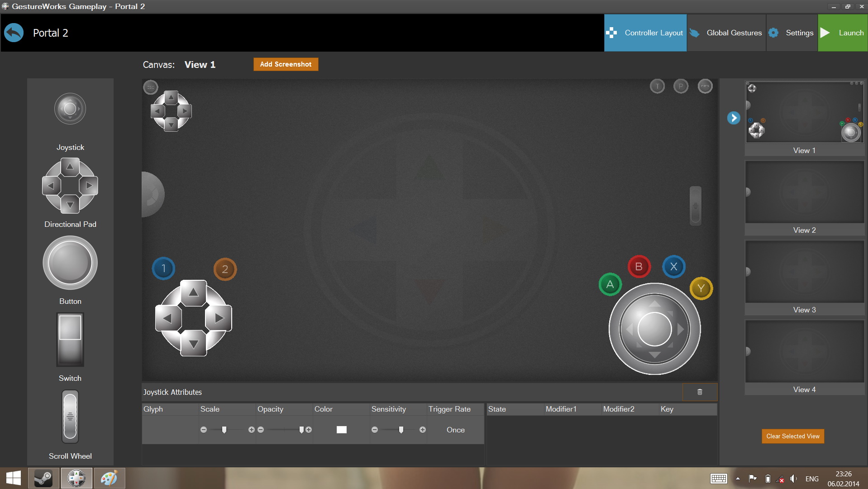Click the Add Screenshot button
Screen dimensions: 868x489
coord(286,64)
